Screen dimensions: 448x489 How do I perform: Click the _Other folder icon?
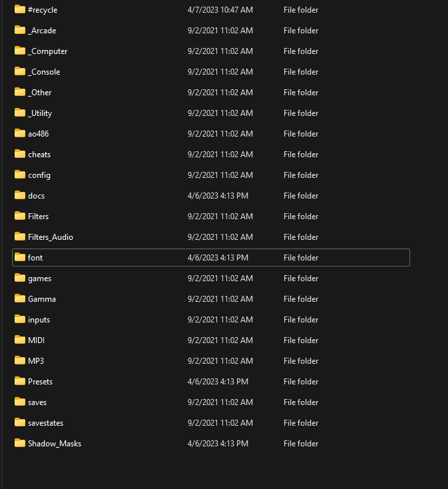point(20,92)
